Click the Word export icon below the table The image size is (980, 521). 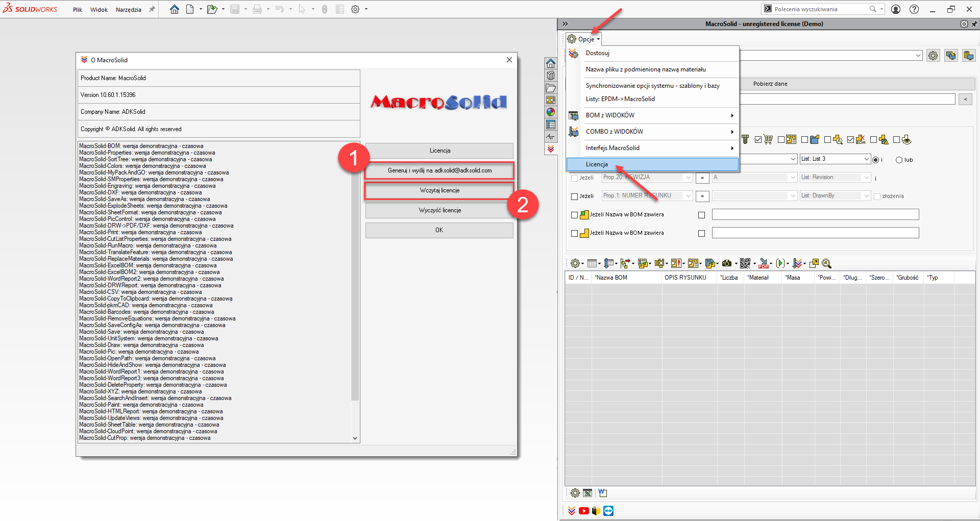pyautogui.click(x=603, y=493)
